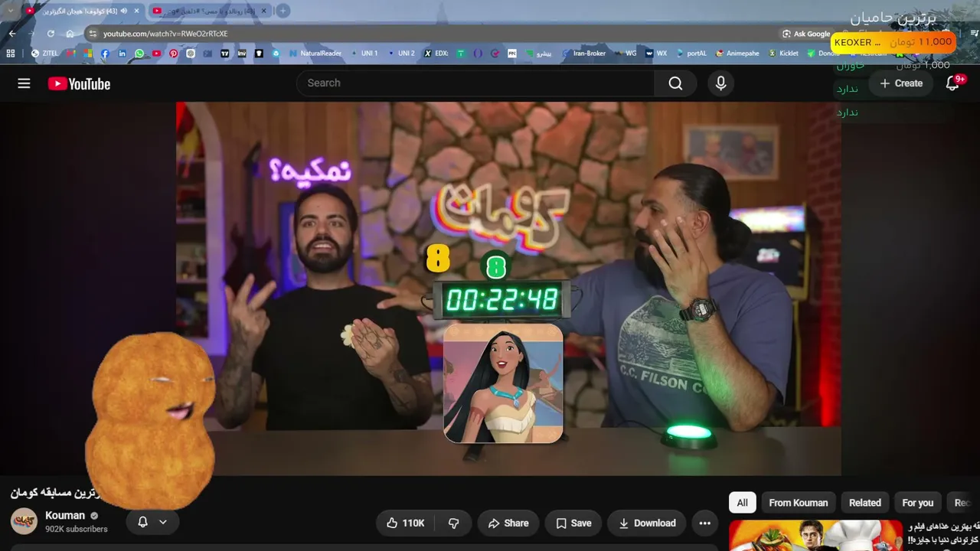Select the Related filter chip

pos(865,503)
